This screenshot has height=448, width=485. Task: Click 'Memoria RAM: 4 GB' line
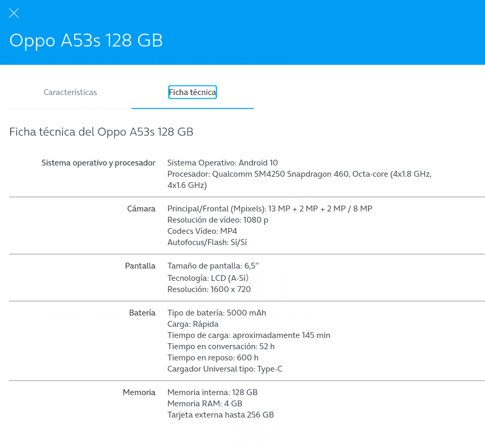pos(205,404)
